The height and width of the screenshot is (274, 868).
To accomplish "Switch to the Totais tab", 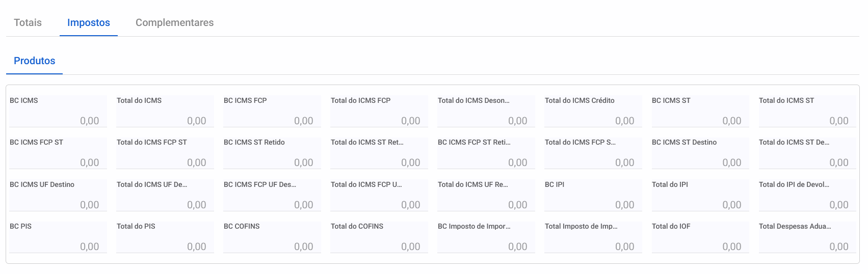I will click(x=28, y=22).
